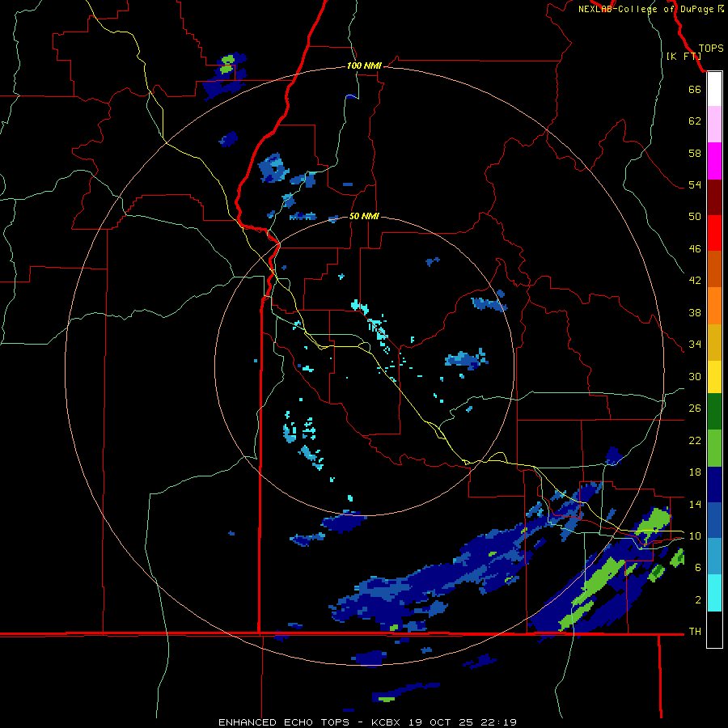Click the legend value 66
The width and height of the screenshot is (728, 728).
(695, 89)
